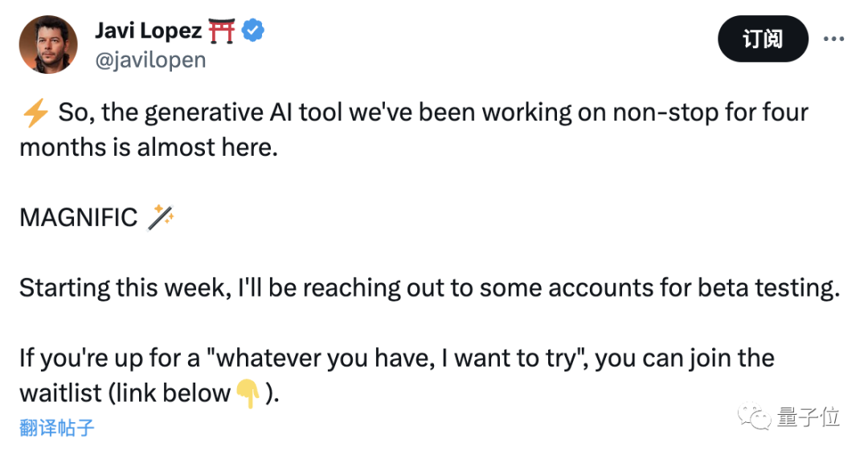Click the word MAGNIFIC
The height and width of the screenshot is (455, 868).
[79, 218]
